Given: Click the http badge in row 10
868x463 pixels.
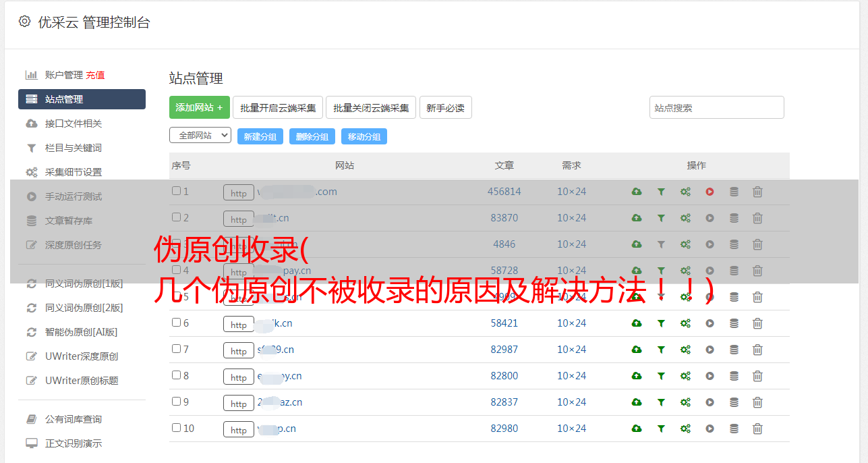Looking at the screenshot, I should [239, 429].
